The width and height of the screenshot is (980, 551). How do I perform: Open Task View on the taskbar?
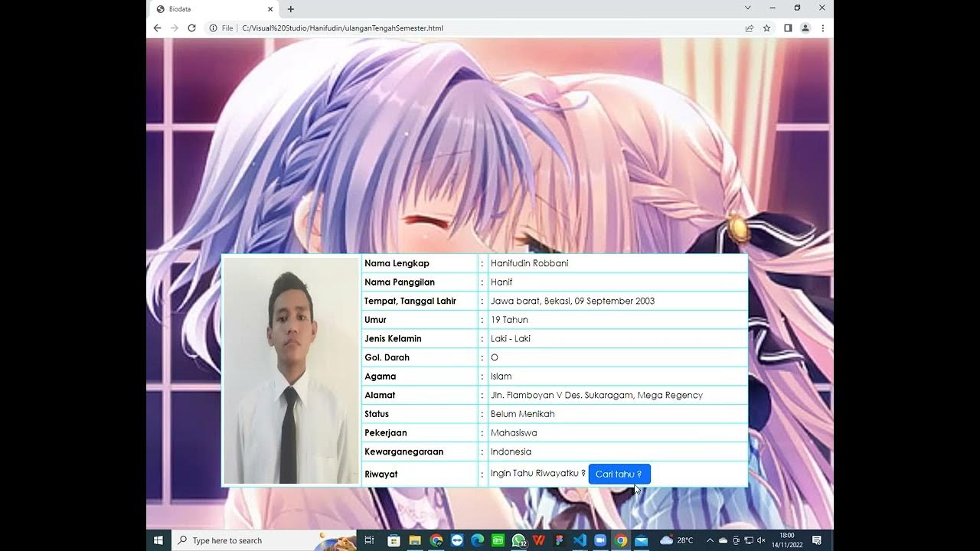pyautogui.click(x=369, y=540)
